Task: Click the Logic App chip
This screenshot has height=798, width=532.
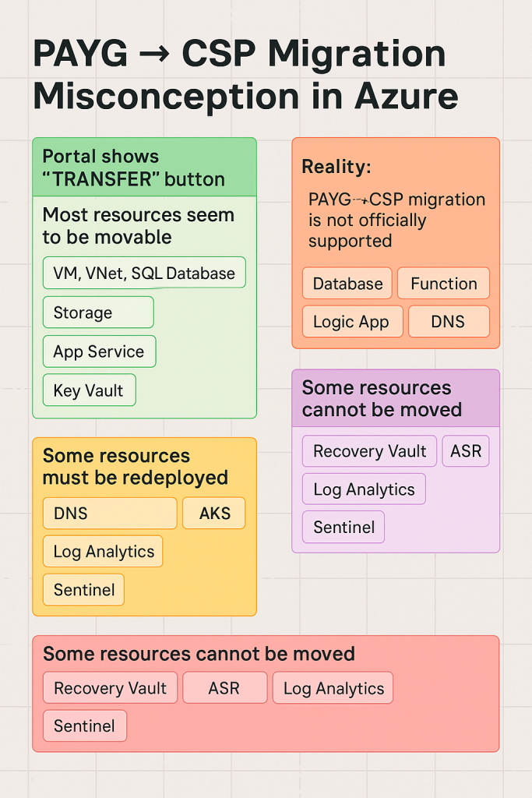Action: pyautogui.click(x=351, y=322)
